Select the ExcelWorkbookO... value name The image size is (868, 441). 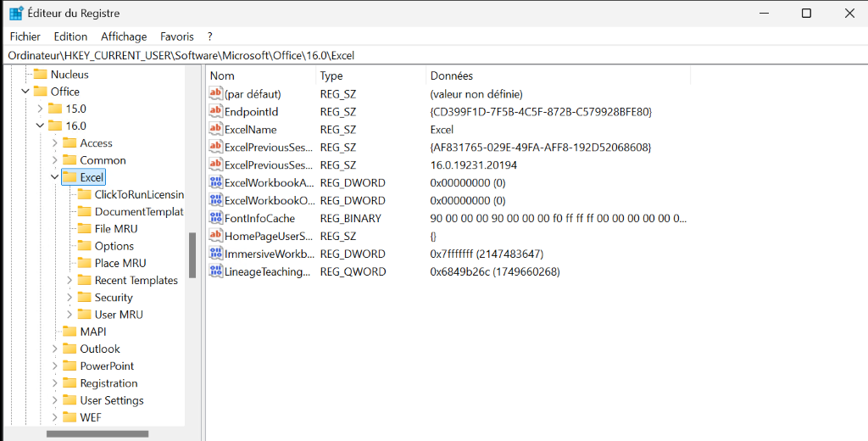point(269,200)
